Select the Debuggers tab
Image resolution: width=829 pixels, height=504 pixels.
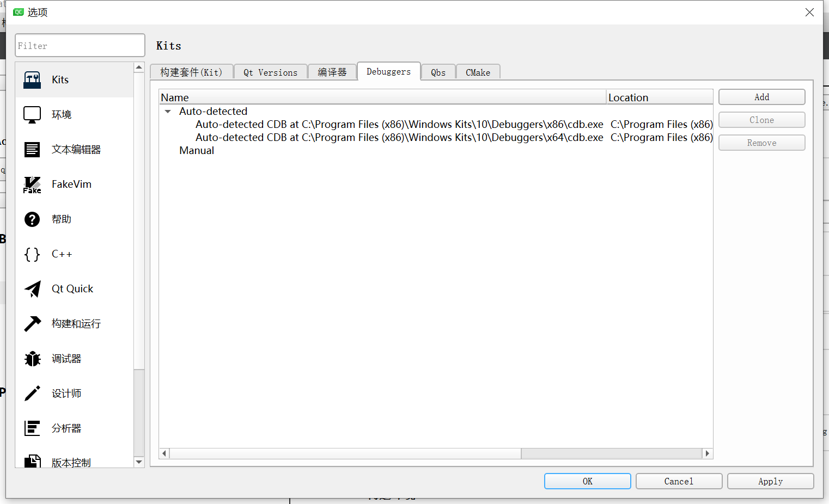tap(389, 71)
